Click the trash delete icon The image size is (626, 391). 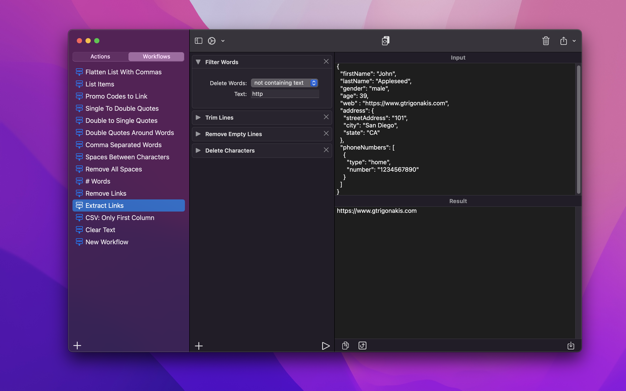click(x=546, y=41)
